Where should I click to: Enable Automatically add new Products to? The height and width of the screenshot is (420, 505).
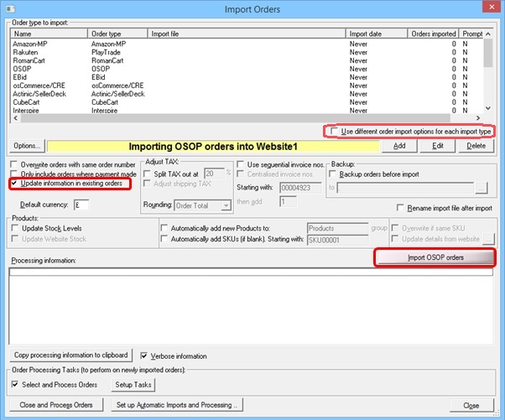point(164,228)
